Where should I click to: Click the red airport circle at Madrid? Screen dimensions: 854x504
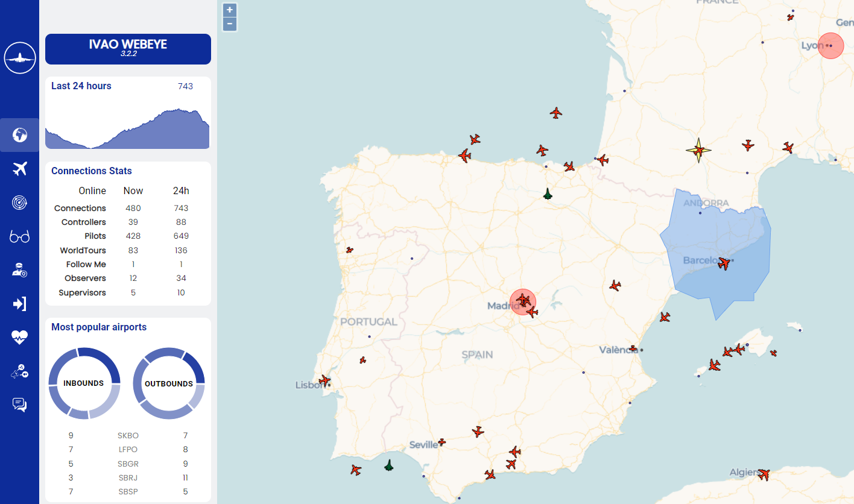coord(523,302)
